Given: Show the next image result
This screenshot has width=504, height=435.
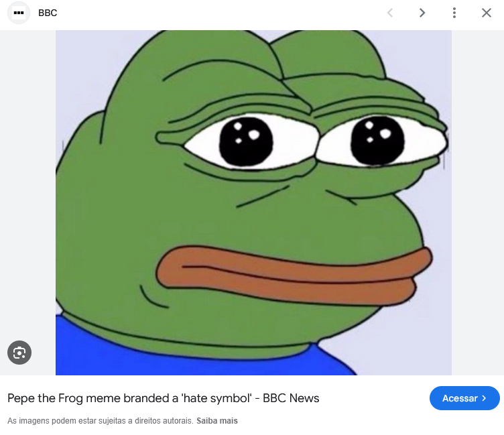Looking at the screenshot, I should pos(422,13).
